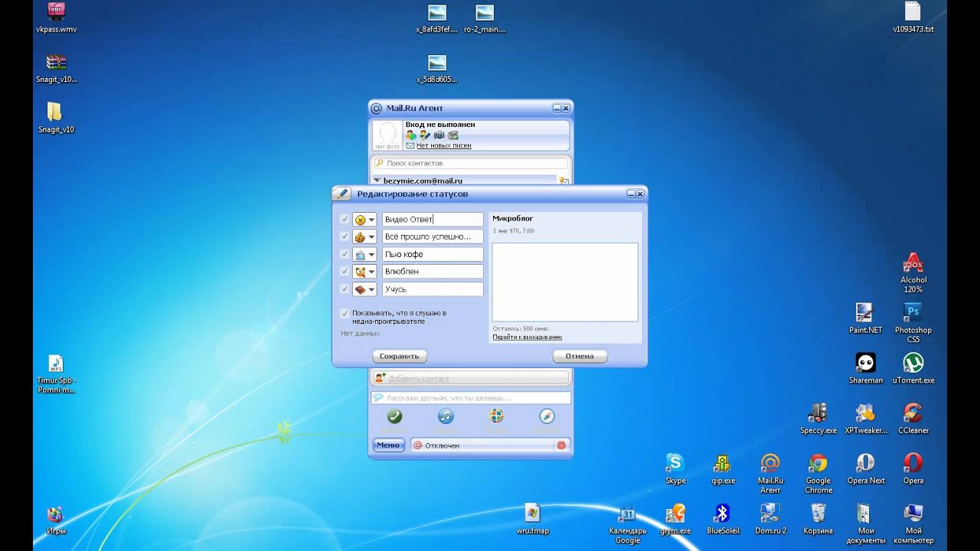Image resolution: width=980 pixels, height=551 pixels.
Task: Click the profile photo placeholder in Agent
Action: point(388,135)
